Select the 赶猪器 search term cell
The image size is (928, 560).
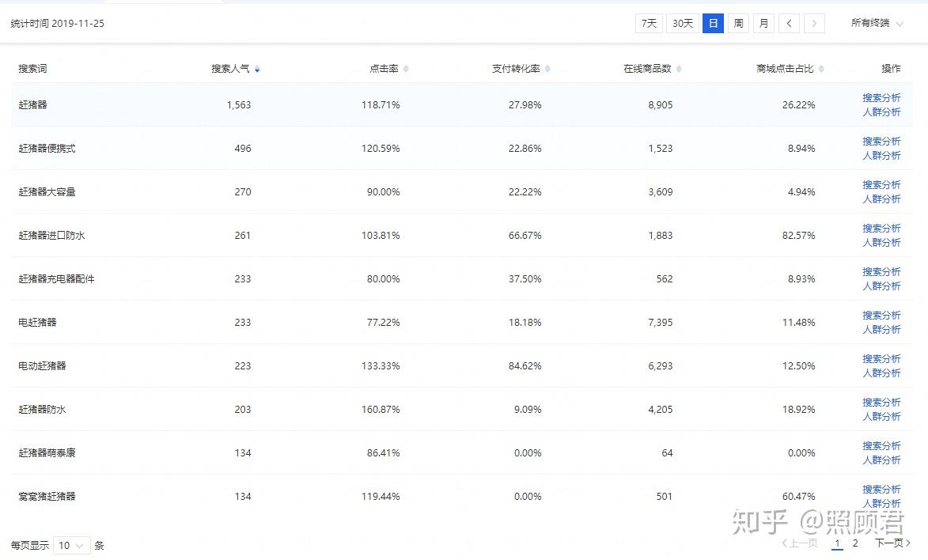point(32,104)
